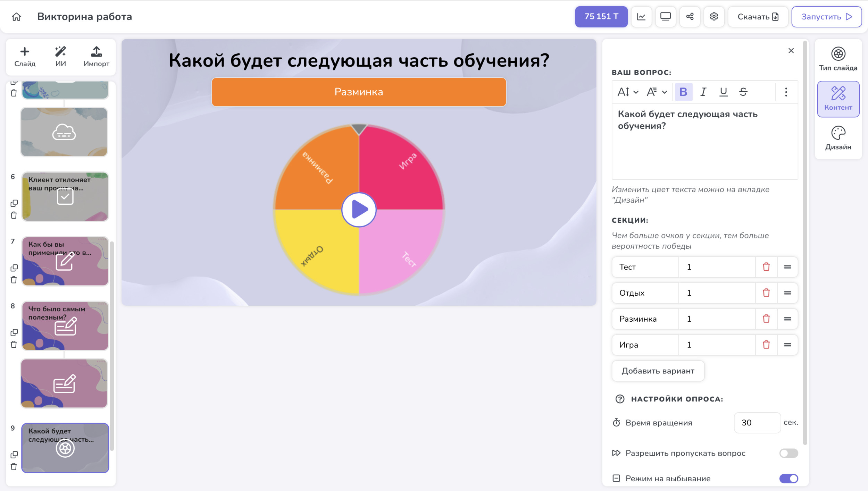Go to the home page icon
868x491 pixels.
(16, 17)
